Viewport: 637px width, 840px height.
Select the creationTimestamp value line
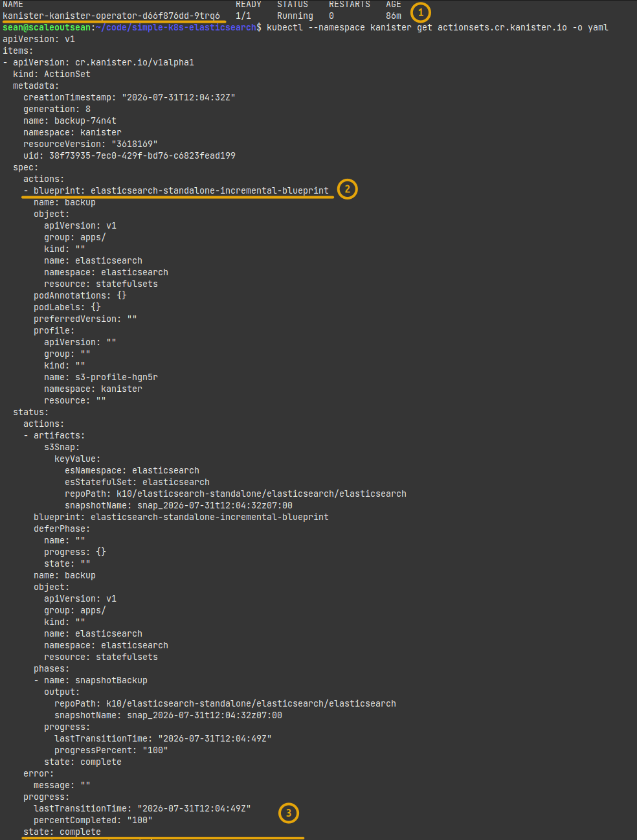point(129,97)
